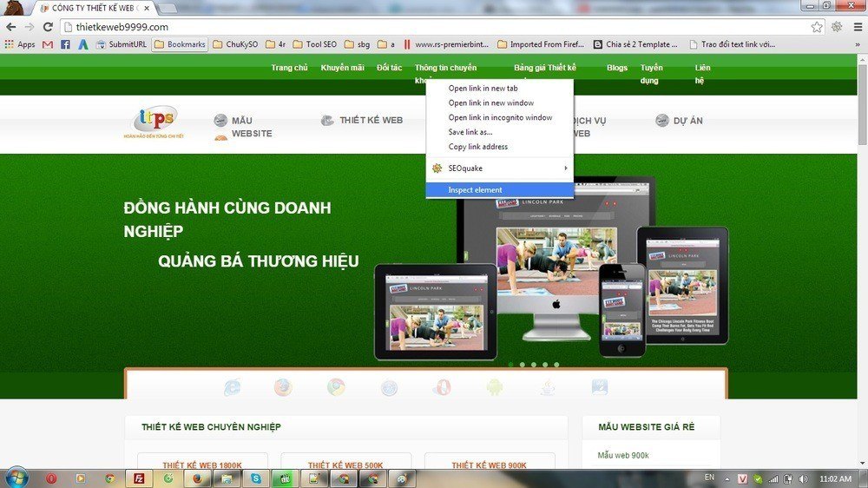This screenshot has height=488, width=868.
Task: Open the Trao đổi text link bookmark
Action: [x=732, y=44]
